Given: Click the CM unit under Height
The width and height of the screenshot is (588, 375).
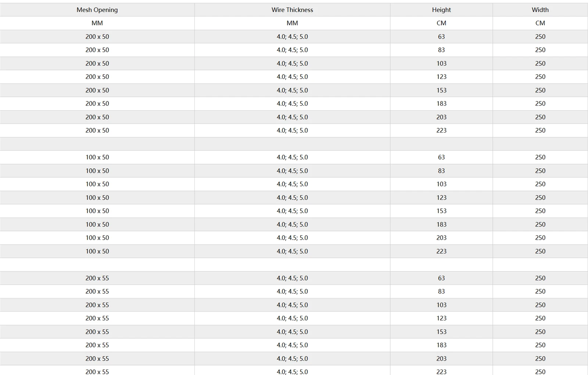Looking at the screenshot, I should pos(441,23).
